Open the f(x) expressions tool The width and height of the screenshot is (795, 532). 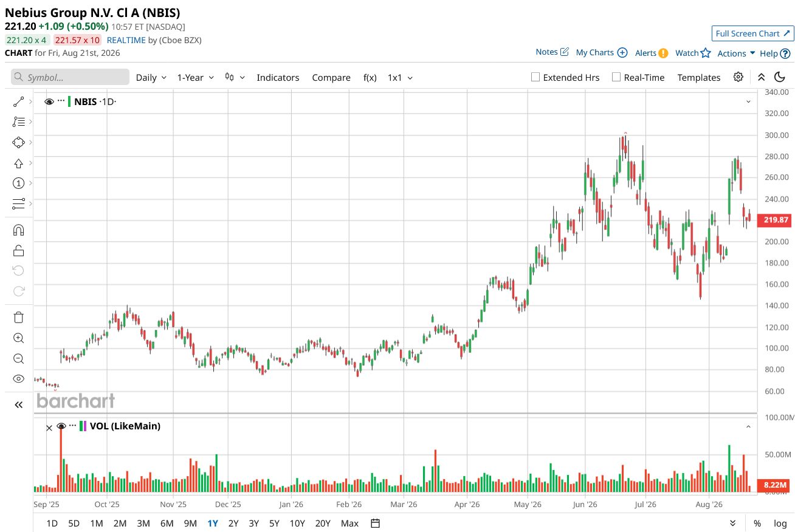click(370, 77)
